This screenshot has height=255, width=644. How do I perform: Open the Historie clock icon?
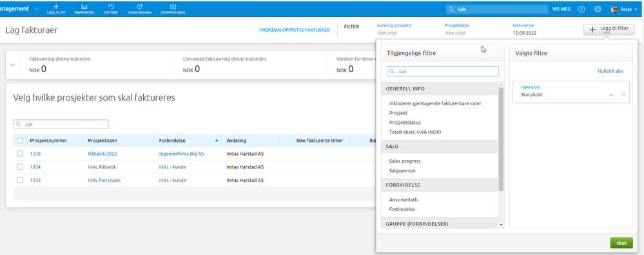click(111, 6)
